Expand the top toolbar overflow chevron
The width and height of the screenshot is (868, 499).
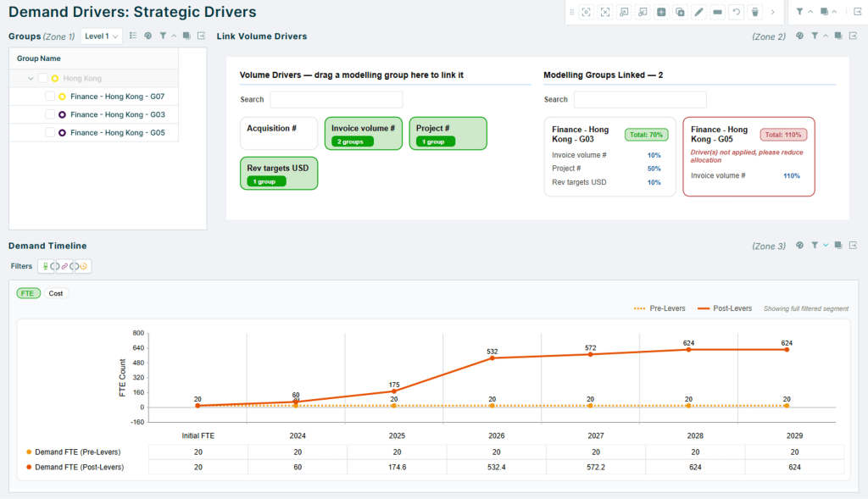point(773,12)
